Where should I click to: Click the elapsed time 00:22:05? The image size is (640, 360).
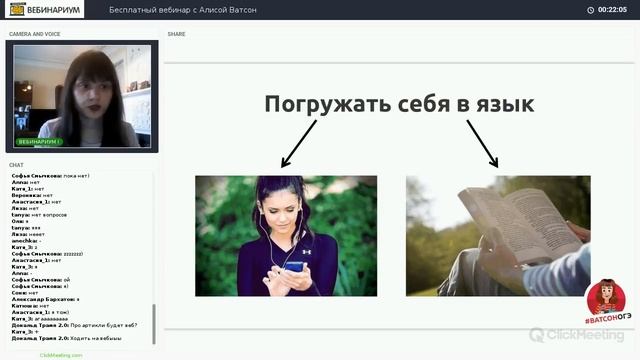(612, 10)
